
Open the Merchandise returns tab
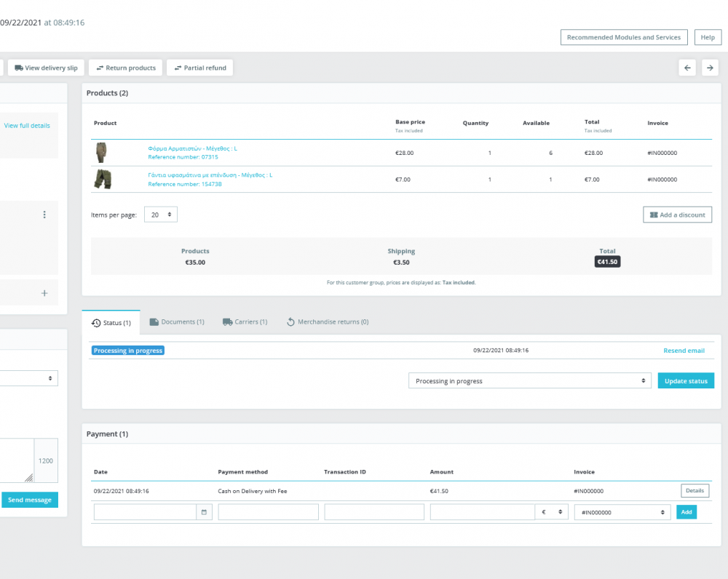[x=327, y=322]
